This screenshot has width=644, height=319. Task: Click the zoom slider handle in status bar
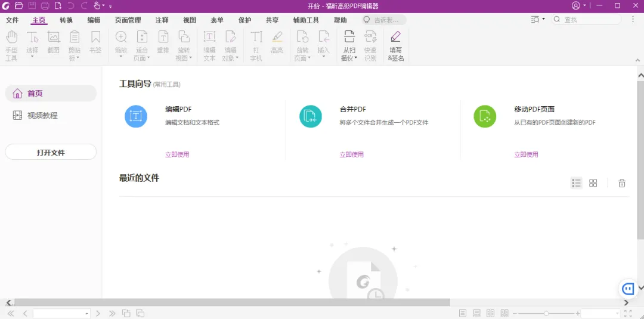click(546, 314)
